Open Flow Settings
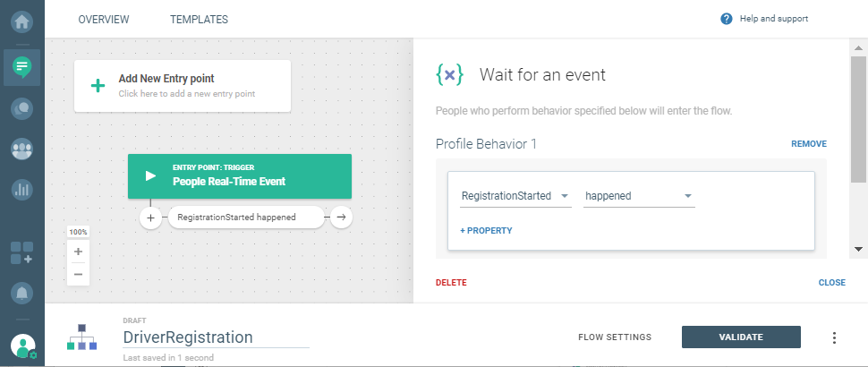 [615, 337]
